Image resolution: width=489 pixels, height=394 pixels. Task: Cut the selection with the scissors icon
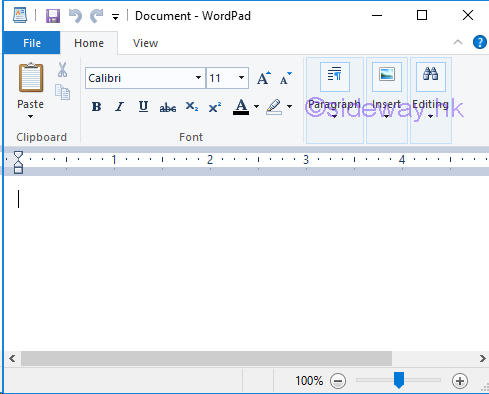[62, 70]
